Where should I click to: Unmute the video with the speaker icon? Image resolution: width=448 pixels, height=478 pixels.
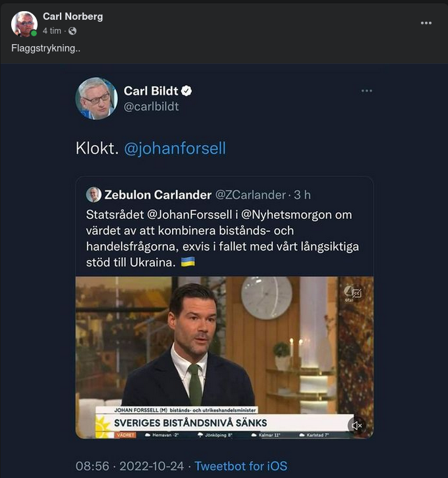[x=356, y=425]
